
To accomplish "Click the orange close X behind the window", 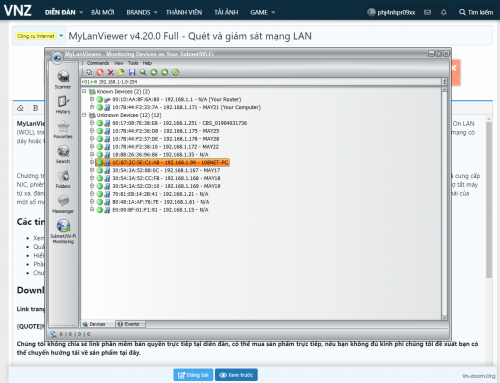I will click(x=454, y=68).
